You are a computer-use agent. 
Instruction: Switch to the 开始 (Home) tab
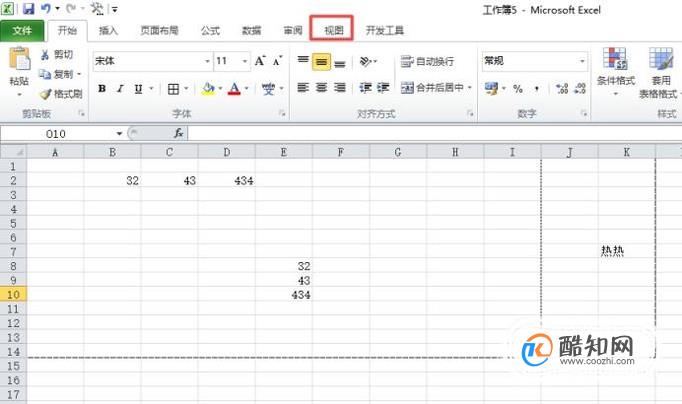click(x=67, y=30)
